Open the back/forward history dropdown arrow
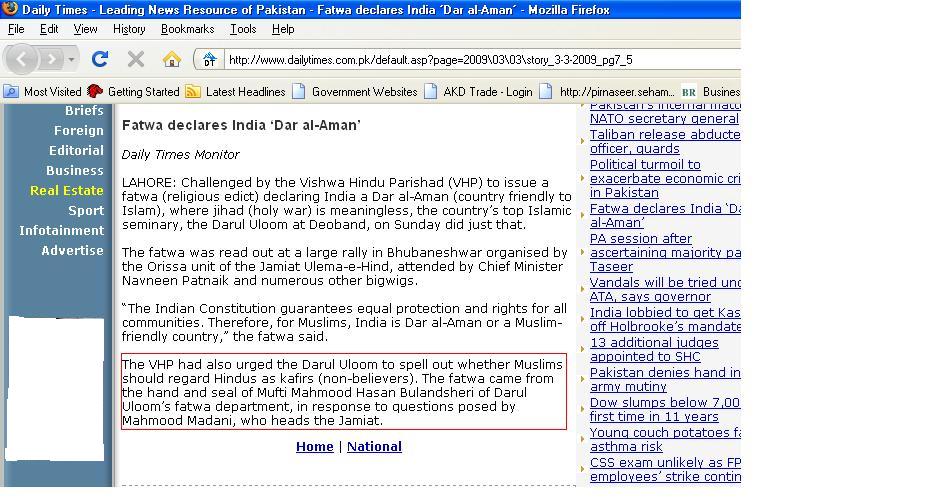This screenshot has height=501, width=939. [x=72, y=60]
